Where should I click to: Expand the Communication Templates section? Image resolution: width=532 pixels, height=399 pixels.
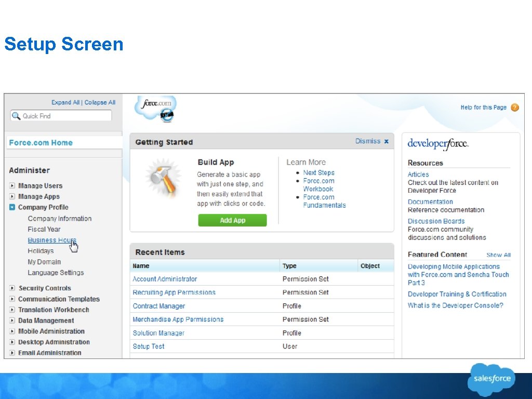pos(12,299)
